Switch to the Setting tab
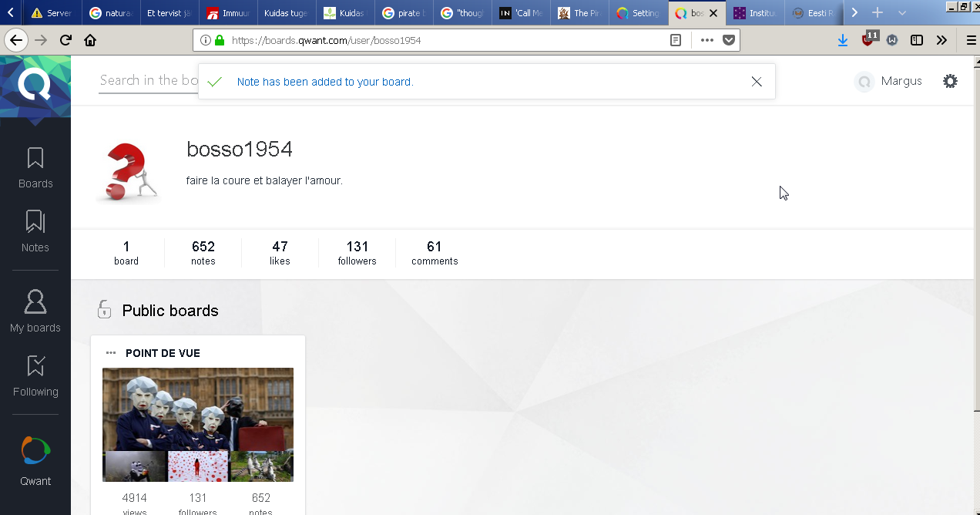Image resolution: width=980 pixels, height=515 pixels. coord(638,13)
